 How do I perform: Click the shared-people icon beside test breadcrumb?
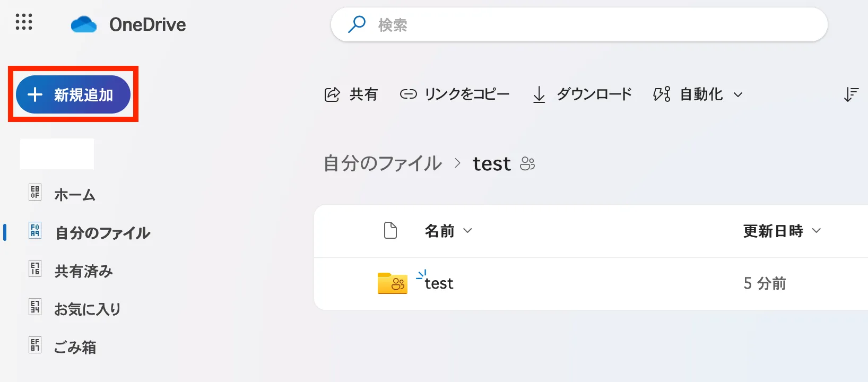coord(527,163)
